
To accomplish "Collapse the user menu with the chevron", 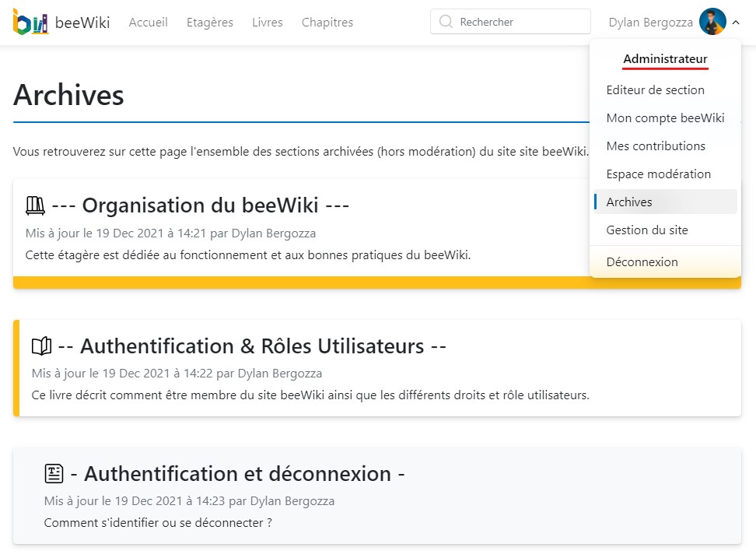I will coord(736,23).
